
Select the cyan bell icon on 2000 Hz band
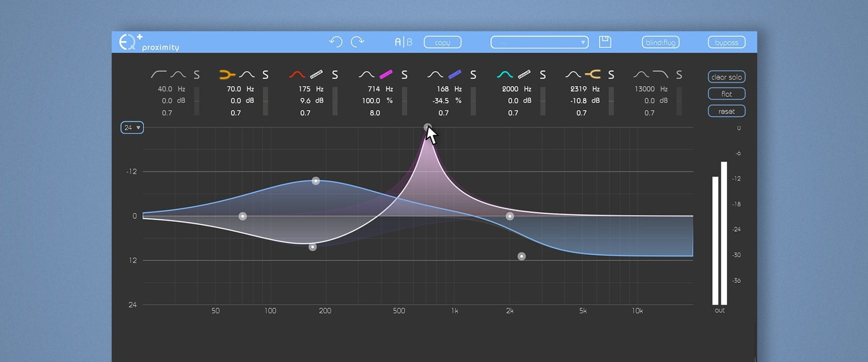point(505,74)
